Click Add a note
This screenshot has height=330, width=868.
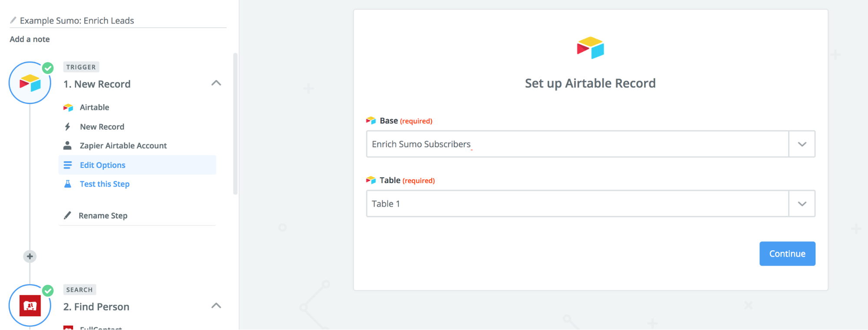pos(30,39)
